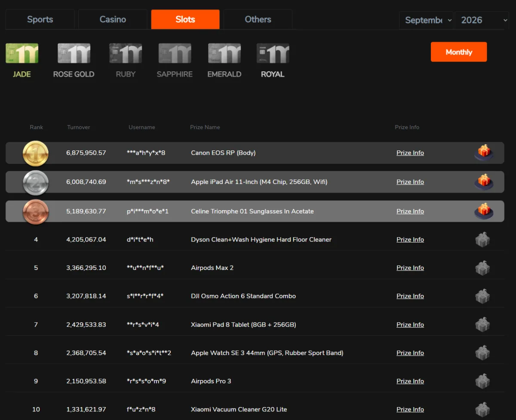Click the grey gift for Airpods Pro 3

tap(483, 381)
